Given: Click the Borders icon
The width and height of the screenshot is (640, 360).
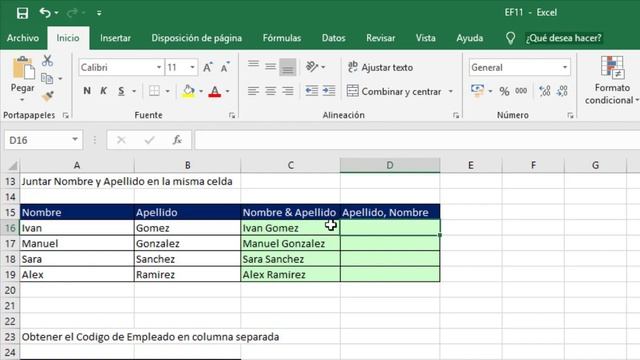Looking at the screenshot, I should click(x=154, y=91).
